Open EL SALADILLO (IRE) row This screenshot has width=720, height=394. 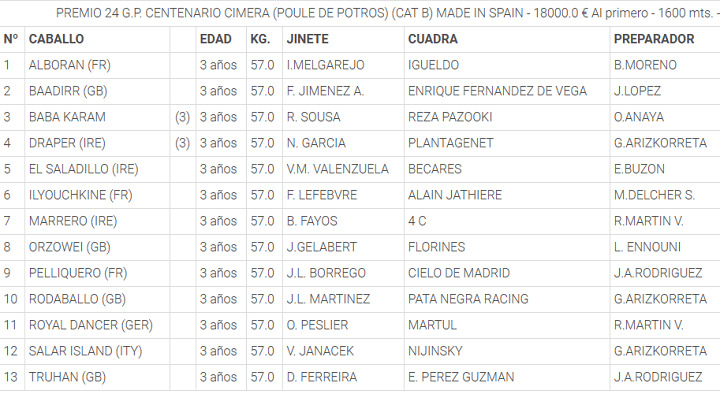[360, 169]
